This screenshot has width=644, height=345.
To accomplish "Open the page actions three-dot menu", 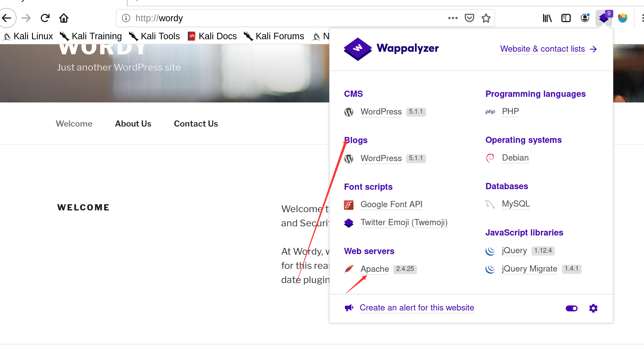I will [x=453, y=18].
